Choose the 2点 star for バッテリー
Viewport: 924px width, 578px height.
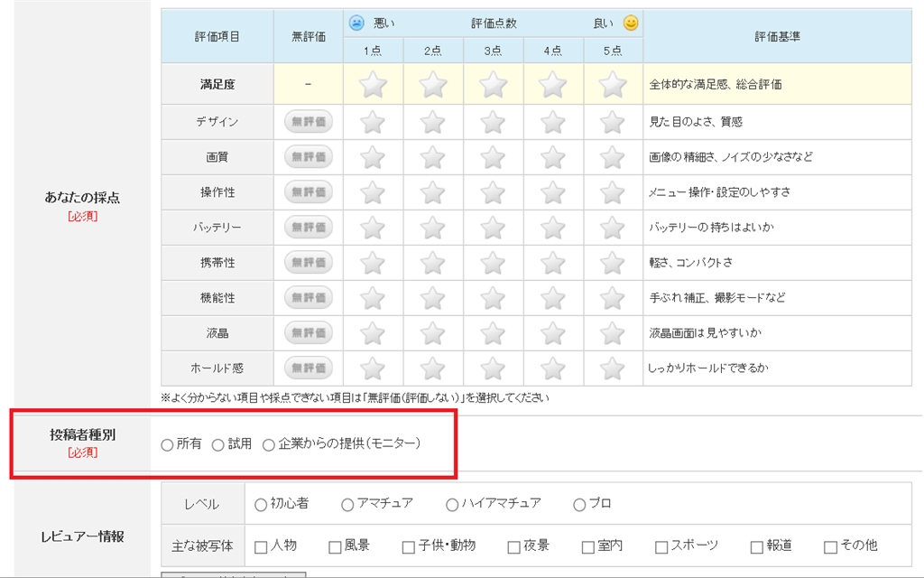point(432,228)
